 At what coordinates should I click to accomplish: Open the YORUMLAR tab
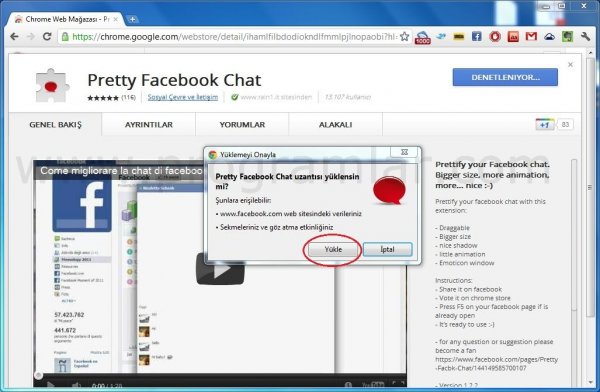click(242, 125)
